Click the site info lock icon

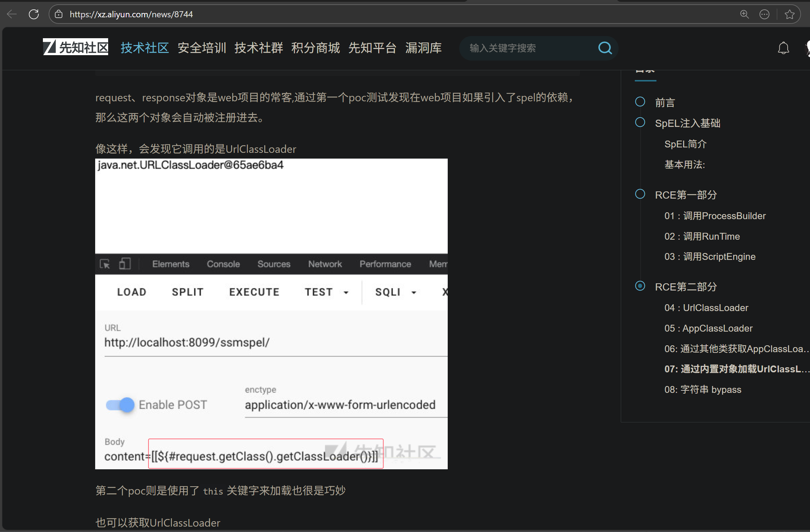pos(58,14)
